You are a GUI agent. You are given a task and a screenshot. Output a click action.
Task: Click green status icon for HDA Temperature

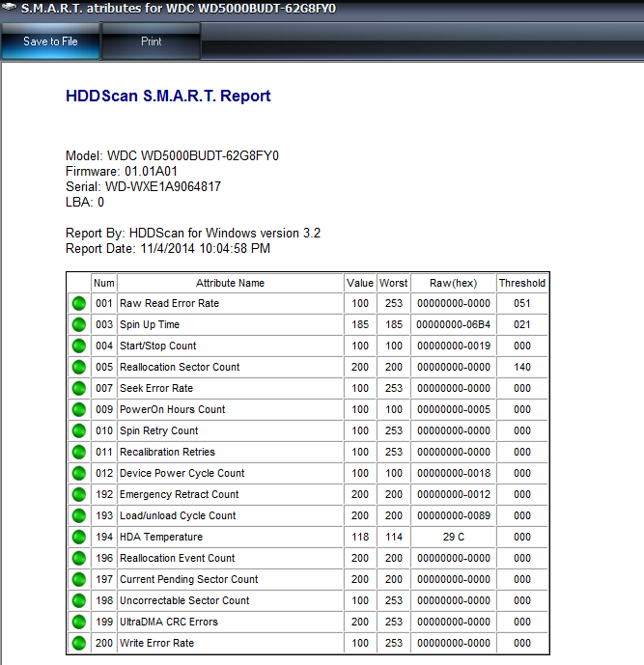coord(79,537)
